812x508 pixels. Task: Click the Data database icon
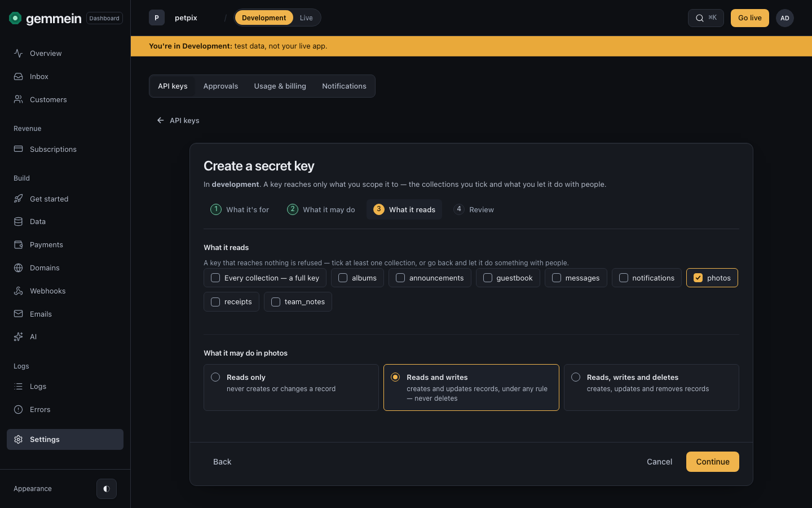[19, 221]
